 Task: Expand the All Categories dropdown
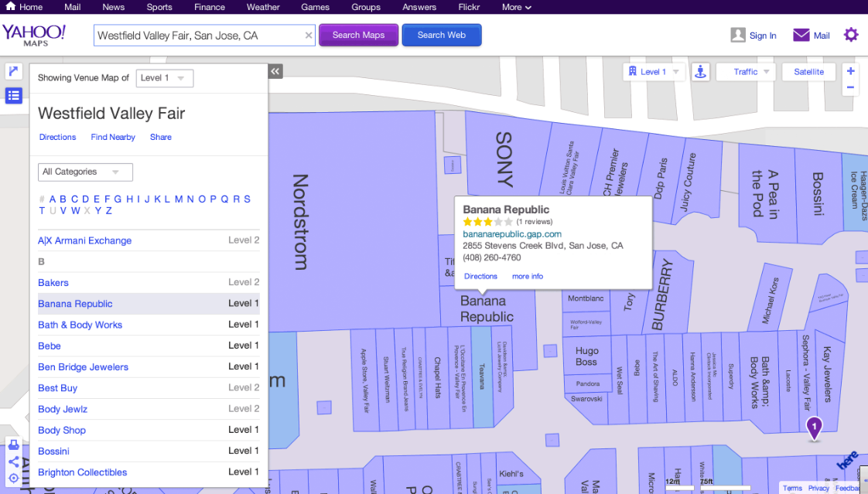pos(85,172)
